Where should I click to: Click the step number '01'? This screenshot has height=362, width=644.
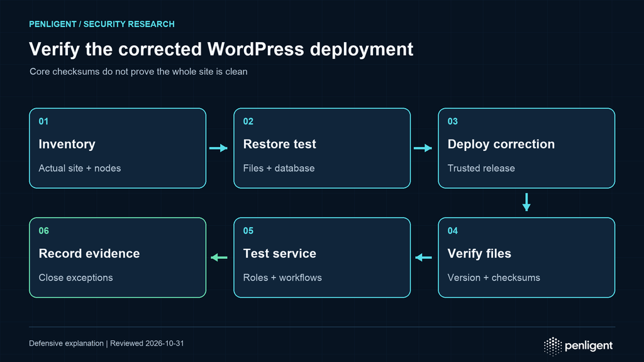click(x=43, y=121)
